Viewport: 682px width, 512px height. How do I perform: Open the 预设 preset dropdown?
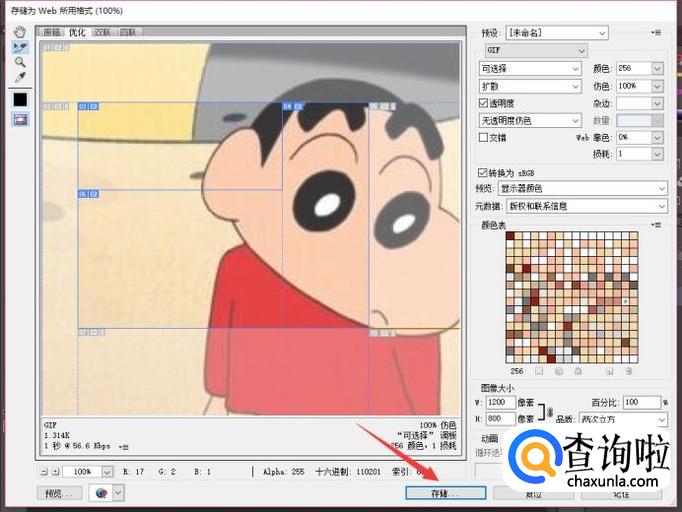click(x=557, y=33)
